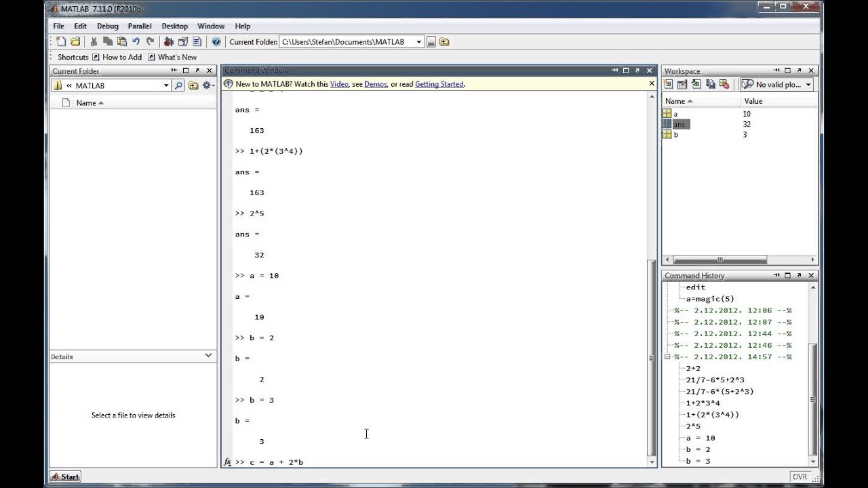Screen dimensions: 868x488
Task: Click the search icon in Current Folder panel
Action: [x=178, y=85]
